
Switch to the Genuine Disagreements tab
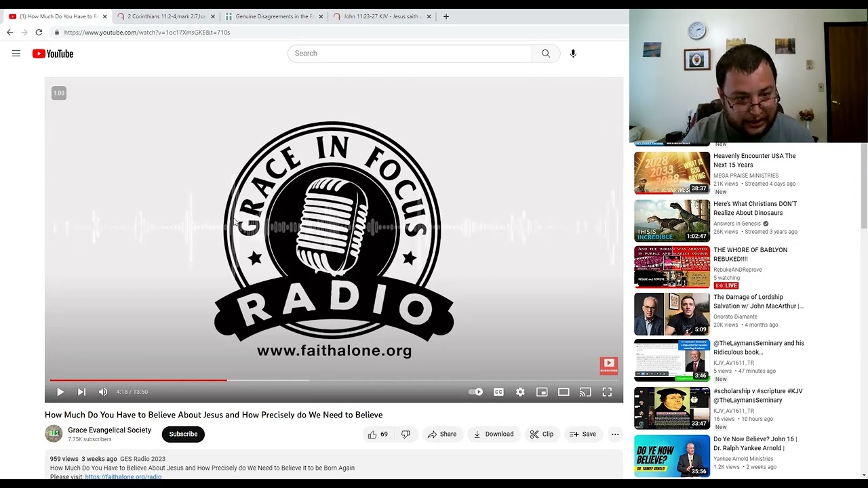click(274, 16)
